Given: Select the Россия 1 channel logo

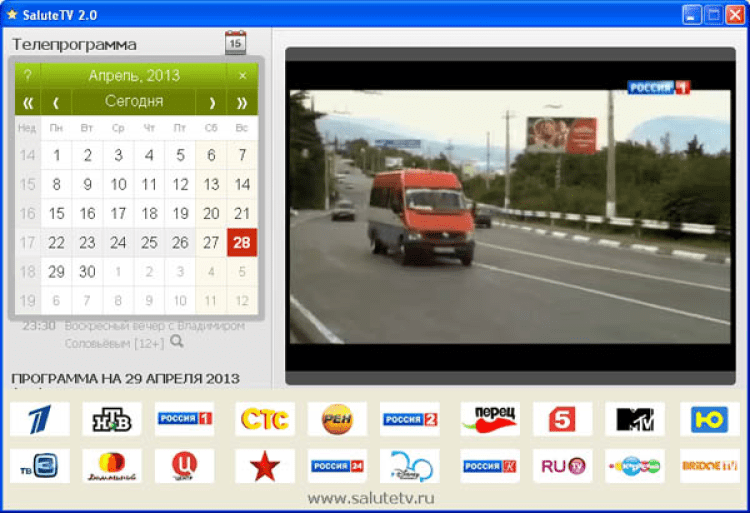Looking at the screenshot, I should [x=185, y=419].
